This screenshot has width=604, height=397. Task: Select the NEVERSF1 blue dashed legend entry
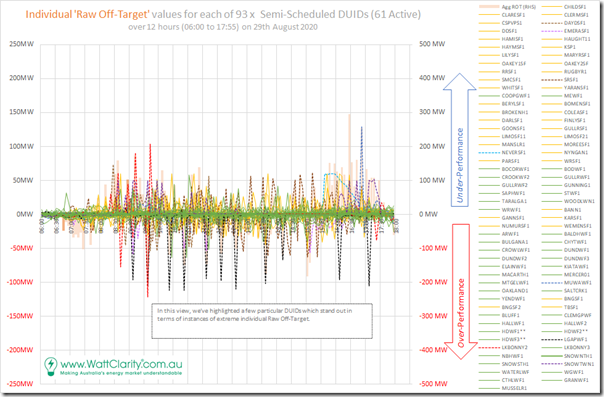coord(502,153)
